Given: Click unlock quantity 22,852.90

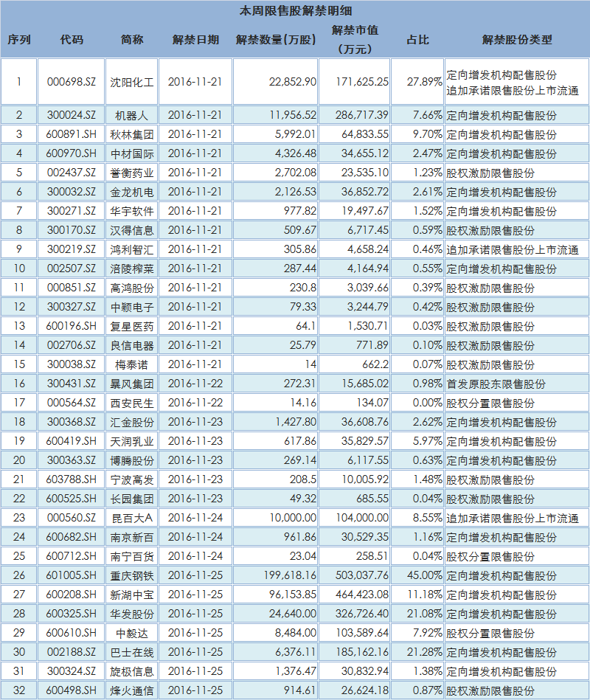Looking at the screenshot, I should pos(292,82).
